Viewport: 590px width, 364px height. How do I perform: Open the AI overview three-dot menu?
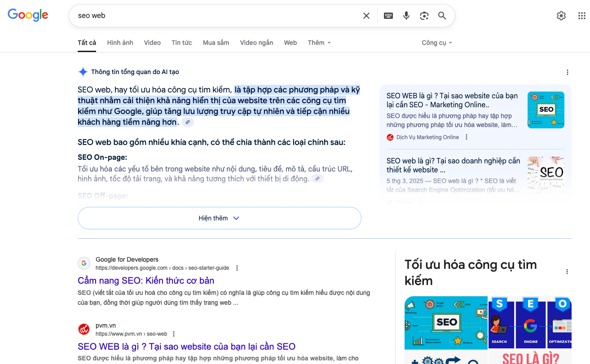568,72
